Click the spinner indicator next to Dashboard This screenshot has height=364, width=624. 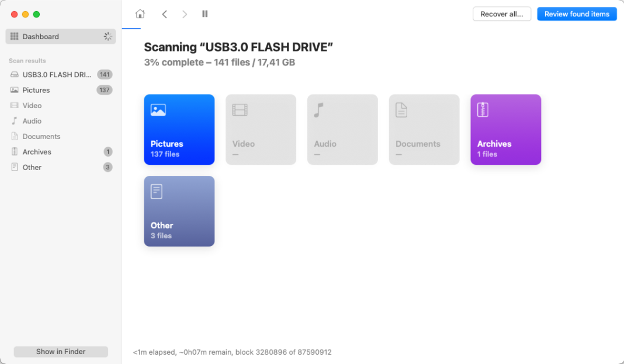point(108,36)
